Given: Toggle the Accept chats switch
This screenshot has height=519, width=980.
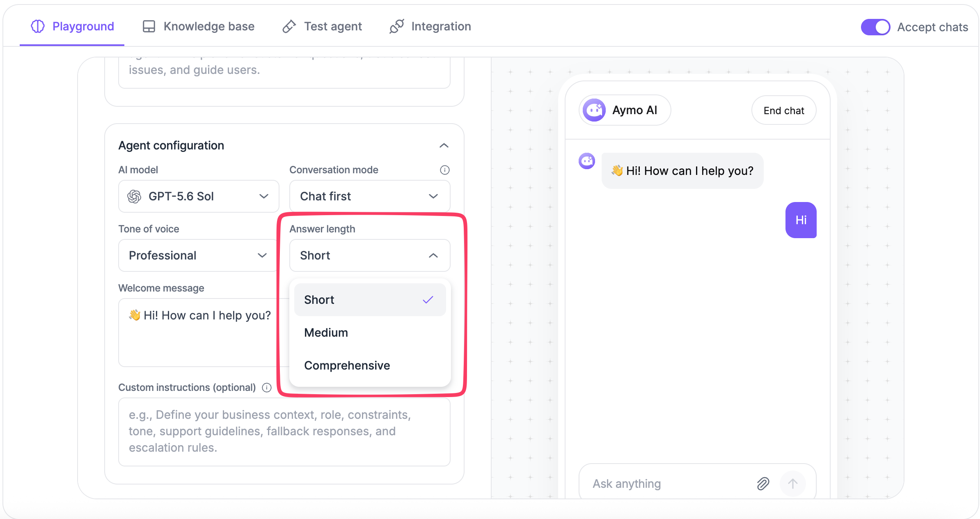Looking at the screenshot, I should click(875, 27).
